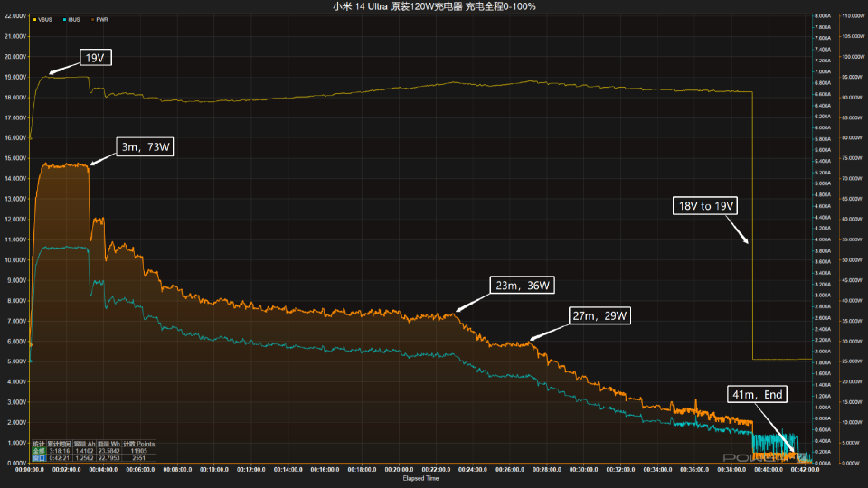Click the 11905 points count cell

pyautogui.click(x=138, y=451)
